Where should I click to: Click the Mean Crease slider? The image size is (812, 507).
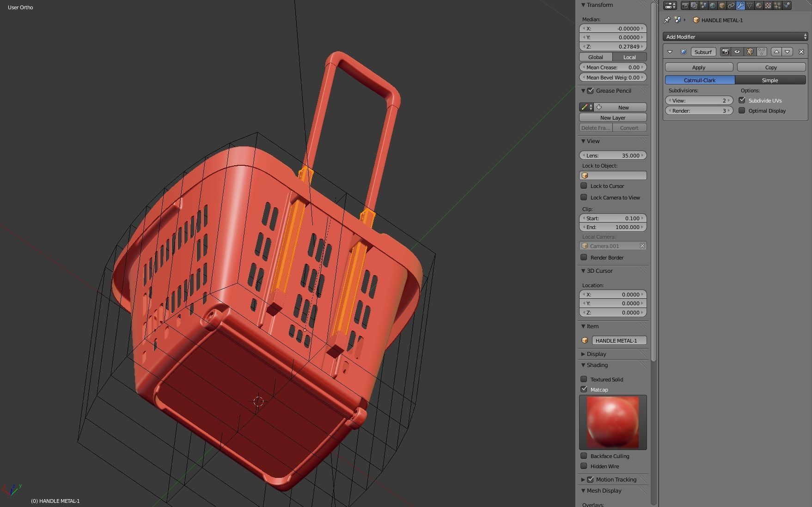coord(613,67)
